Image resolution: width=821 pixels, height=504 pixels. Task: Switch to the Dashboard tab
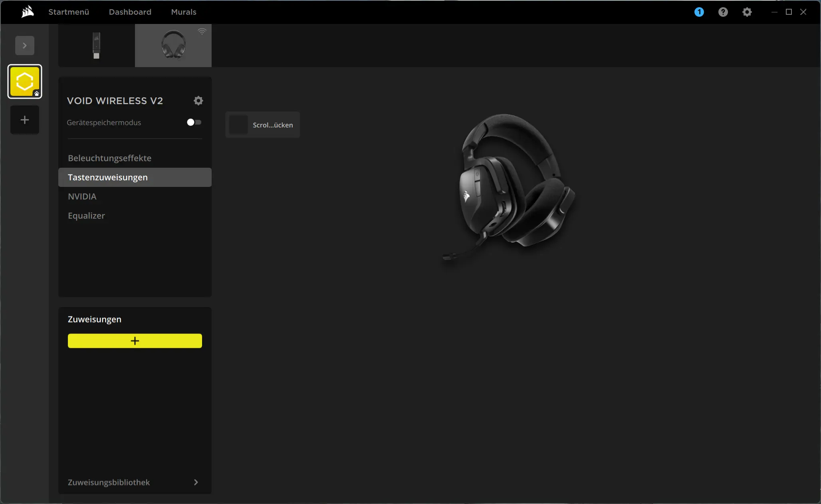[130, 12]
